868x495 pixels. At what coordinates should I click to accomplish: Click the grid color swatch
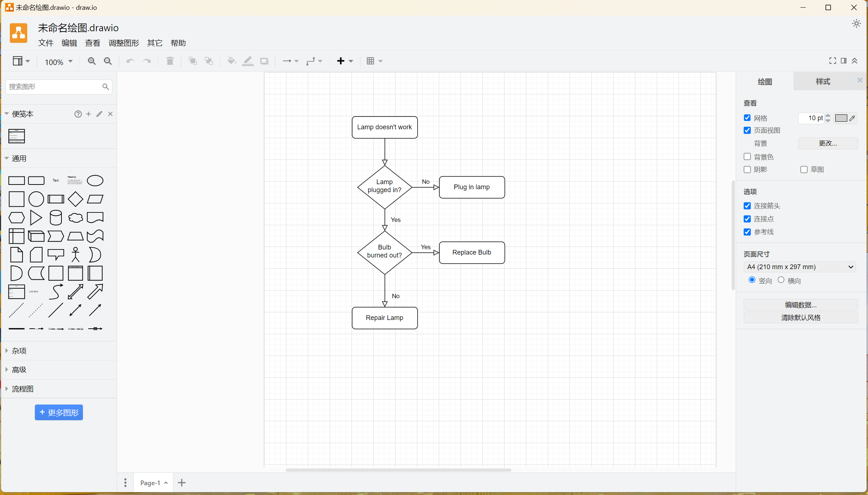click(841, 118)
